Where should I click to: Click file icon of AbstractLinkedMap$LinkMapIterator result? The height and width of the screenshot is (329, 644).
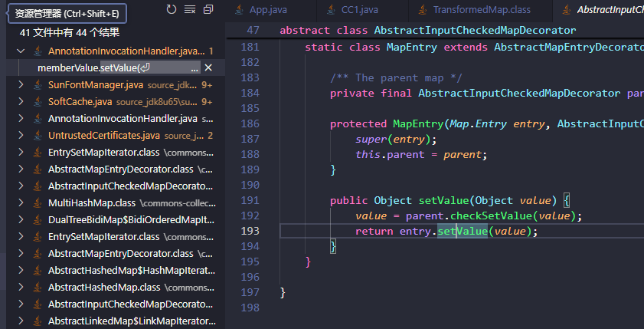click(38, 321)
